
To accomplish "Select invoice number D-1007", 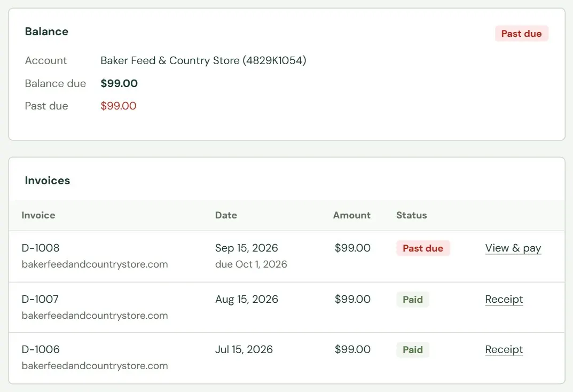I will pyautogui.click(x=40, y=299).
